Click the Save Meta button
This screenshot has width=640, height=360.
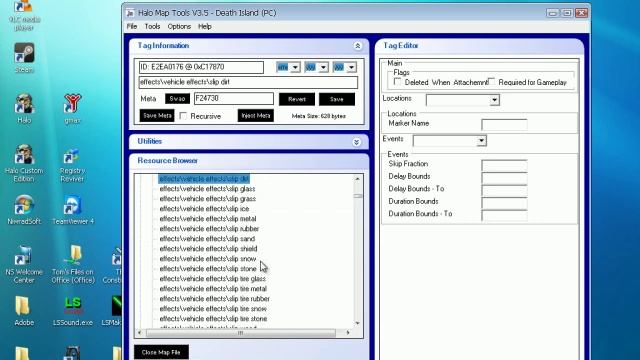[157, 116]
